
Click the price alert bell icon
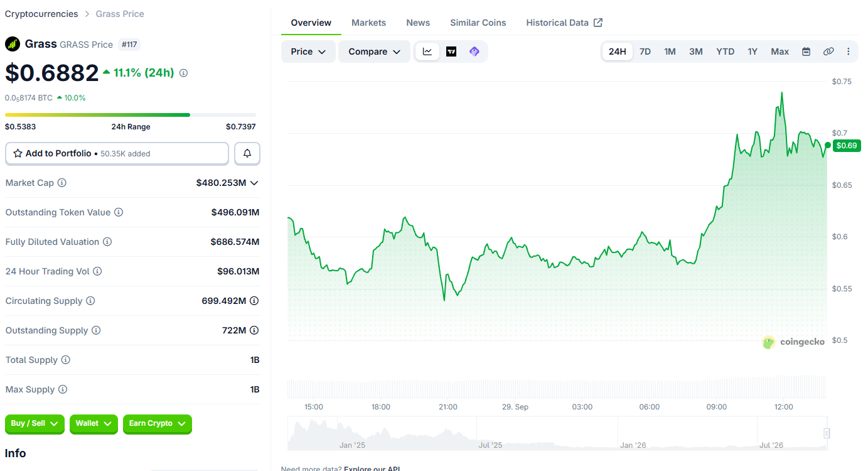[x=247, y=153]
